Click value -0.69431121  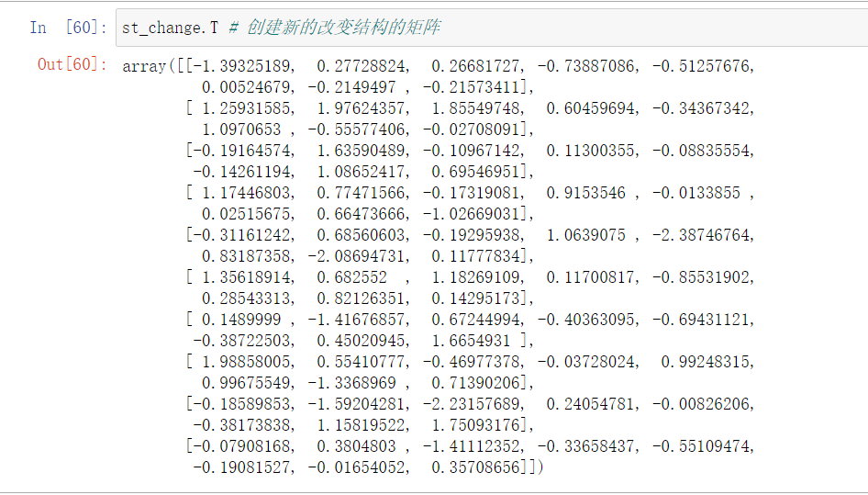point(701,320)
